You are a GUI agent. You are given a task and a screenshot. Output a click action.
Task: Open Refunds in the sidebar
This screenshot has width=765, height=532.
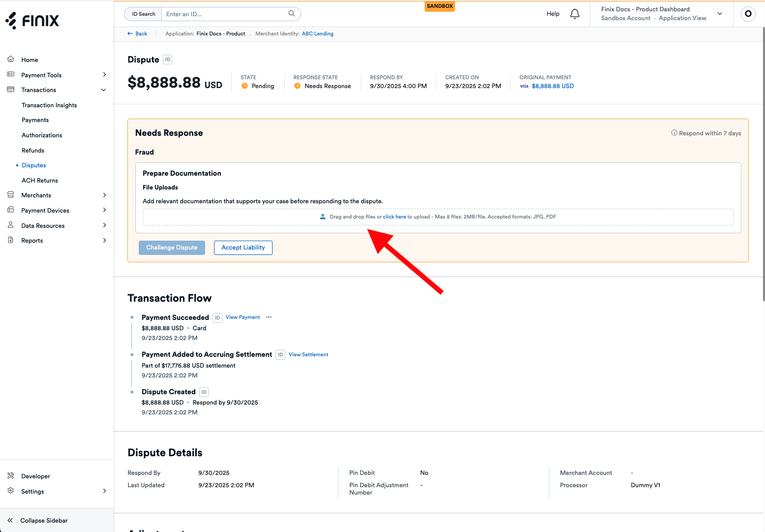point(33,151)
